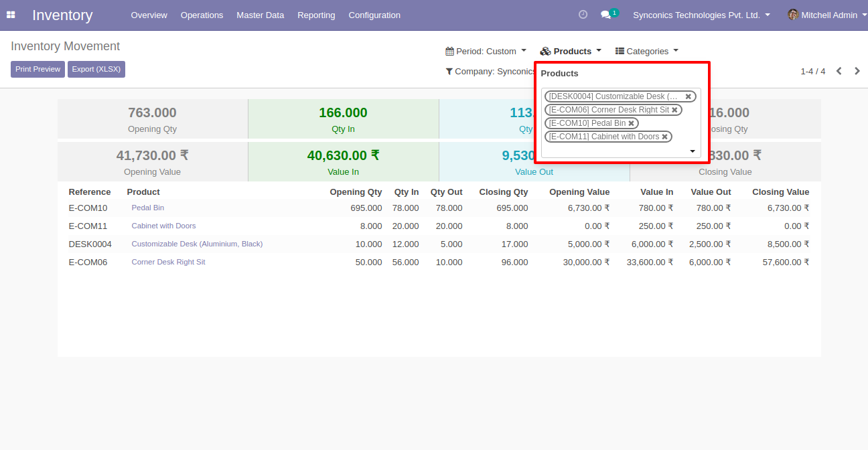Open the Reporting menu
The image size is (868, 450).
[316, 15]
